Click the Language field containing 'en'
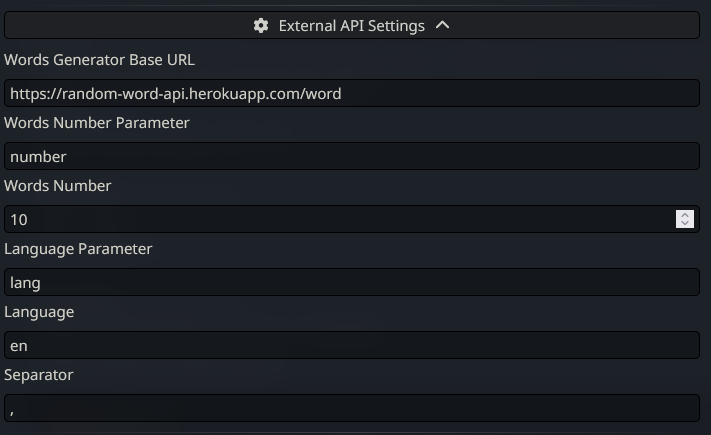This screenshot has height=435, width=711. click(351, 346)
